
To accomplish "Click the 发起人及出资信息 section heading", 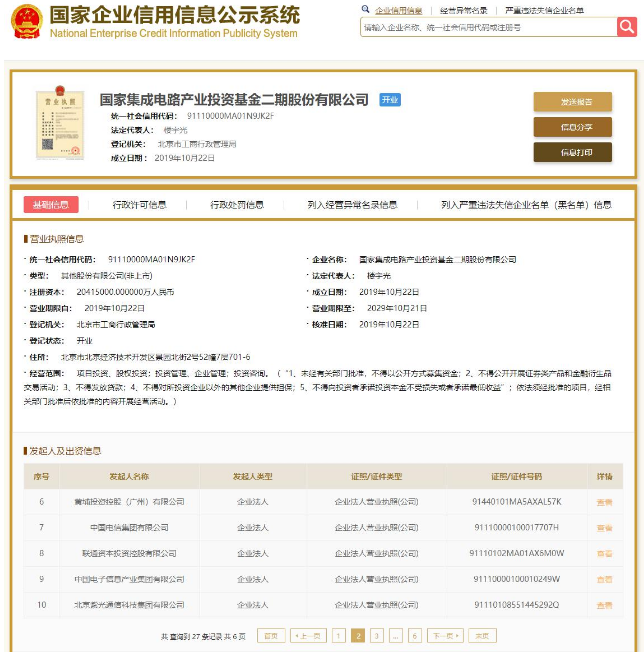I will coord(65,451).
